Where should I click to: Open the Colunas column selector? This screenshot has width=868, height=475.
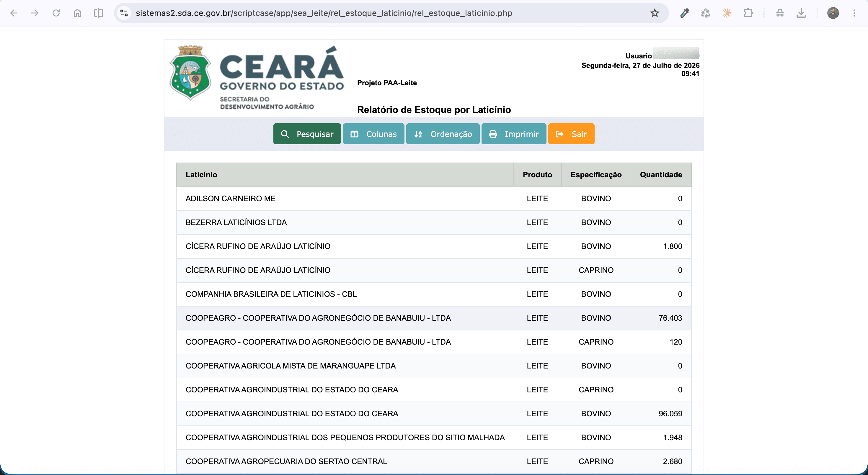point(373,134)
